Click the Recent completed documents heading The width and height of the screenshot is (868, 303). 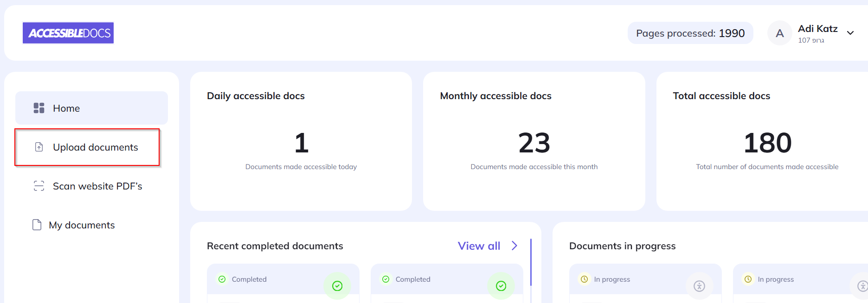coord(275,246)
